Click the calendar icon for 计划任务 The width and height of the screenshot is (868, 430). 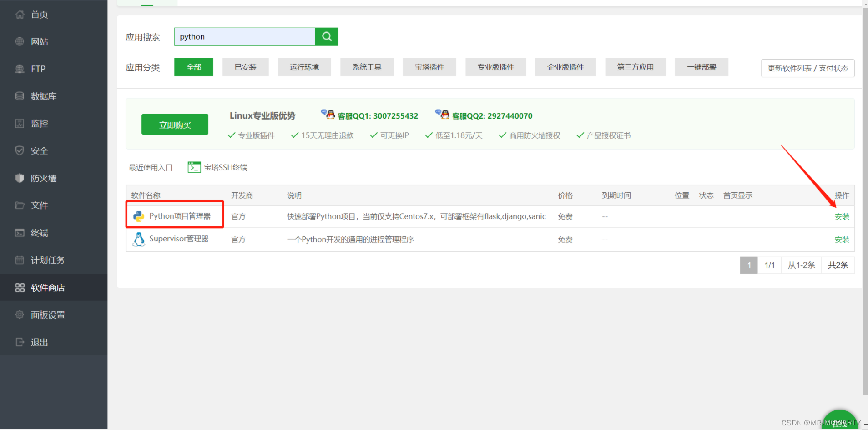(x=20, y=260)
